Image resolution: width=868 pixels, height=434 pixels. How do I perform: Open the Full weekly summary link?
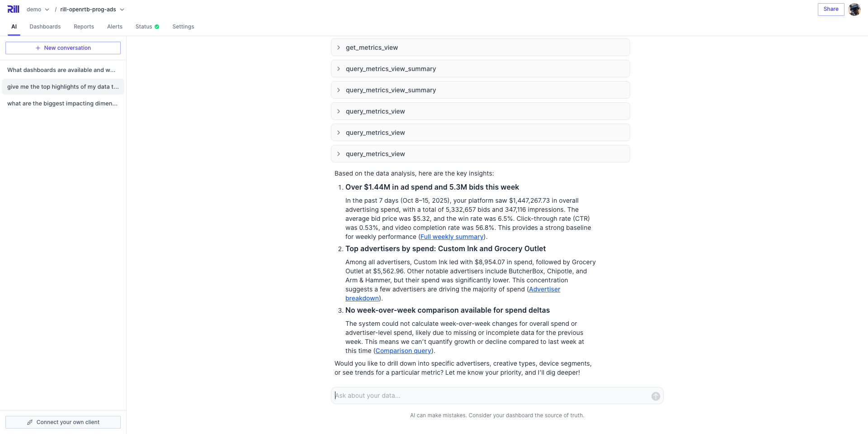pyautogui.click(x=452, y=237)
